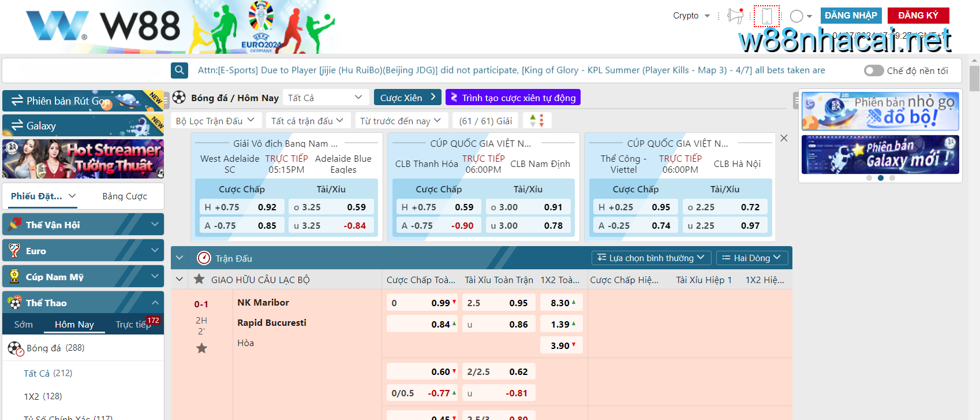Click the odds sort arrows icon
The height and width of the screenshot is (420, 980).
(537, 120)
